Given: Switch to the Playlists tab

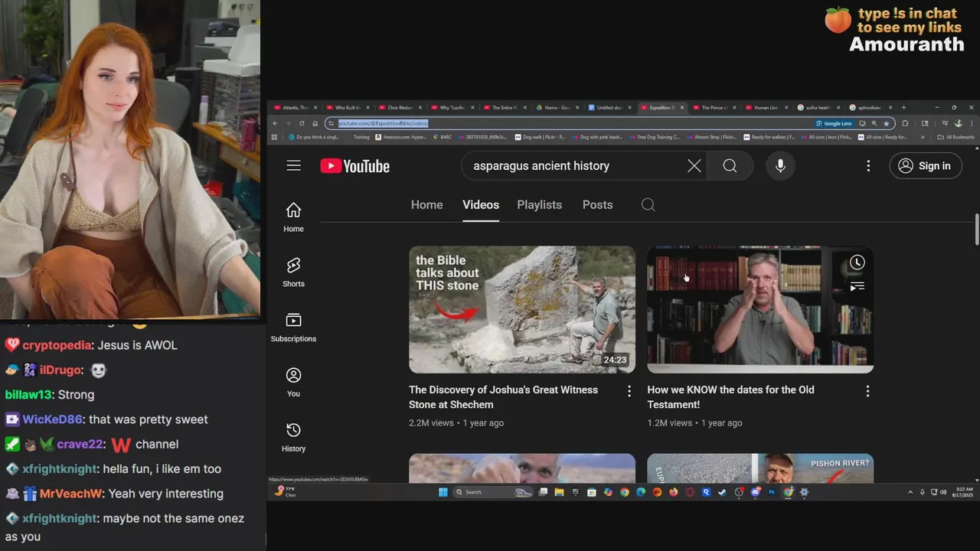Looking at the screenshot, I should (x=539, y=204).
